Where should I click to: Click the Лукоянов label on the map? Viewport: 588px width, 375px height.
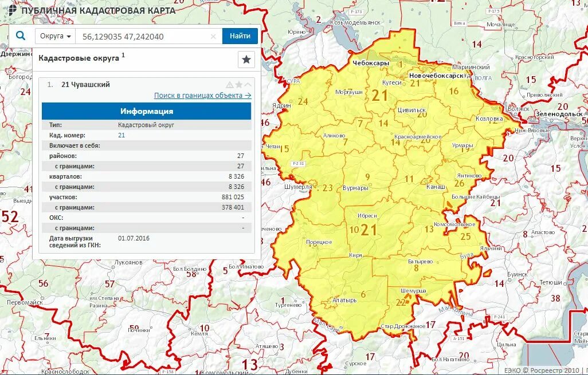[128, 262]
